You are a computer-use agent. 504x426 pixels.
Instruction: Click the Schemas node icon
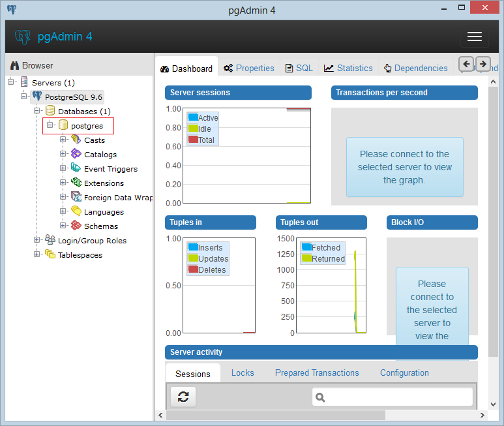76,225
